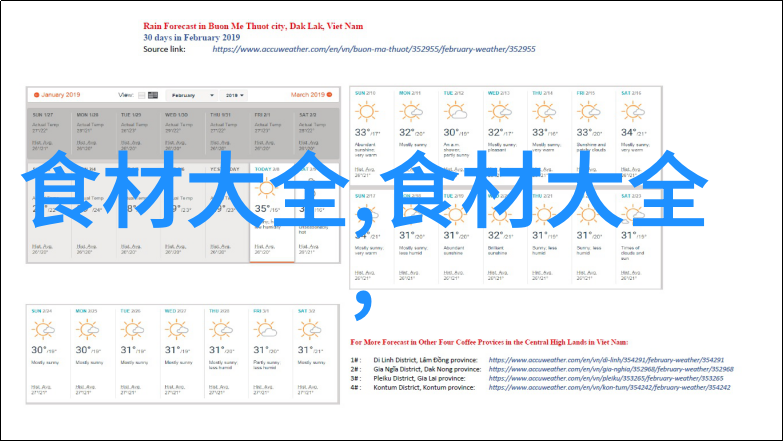Click the 'For More Forecast in Other Four Coffee Provices' heading
This screenshot has height=442, width=784.
(x=489, y=342)
